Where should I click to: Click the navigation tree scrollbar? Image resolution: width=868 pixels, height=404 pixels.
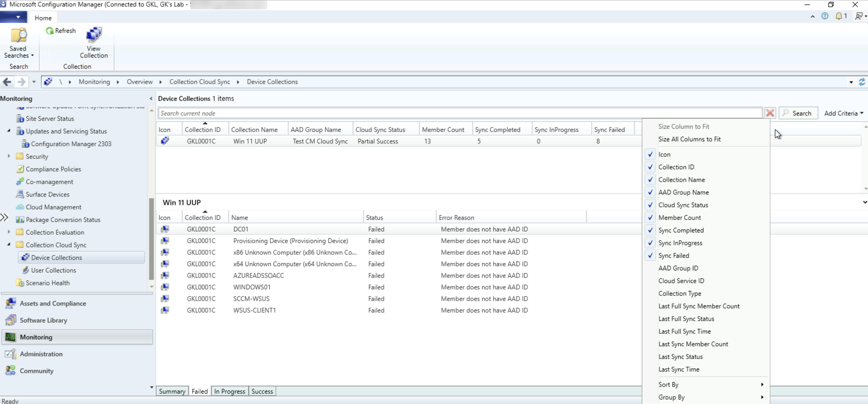(151, 238)
